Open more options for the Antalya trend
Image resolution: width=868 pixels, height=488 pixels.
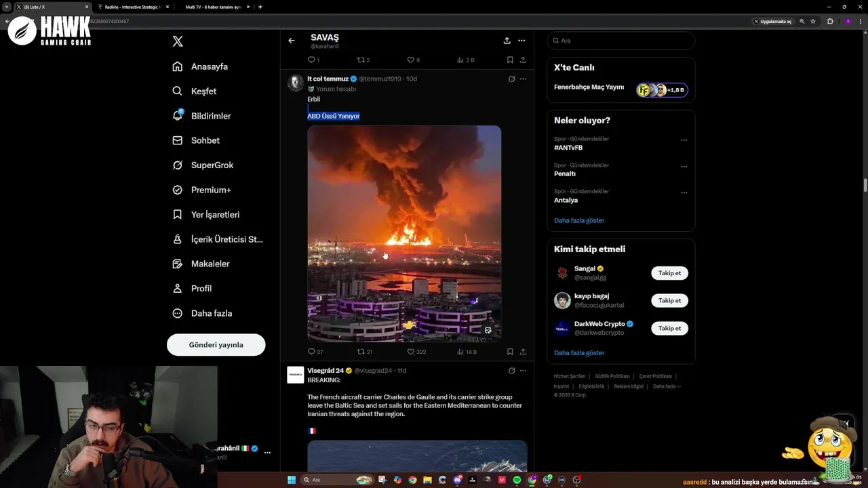point(684,193)
